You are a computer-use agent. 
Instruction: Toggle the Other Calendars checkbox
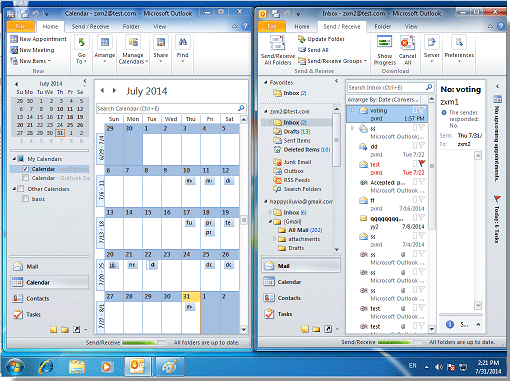(21, 189)
